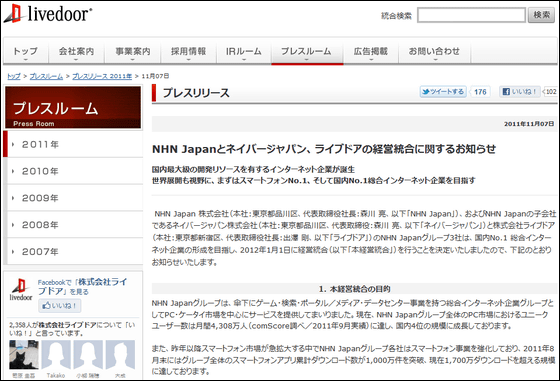
Task: Click the Facebook like count 102
Action: [550, 92]
